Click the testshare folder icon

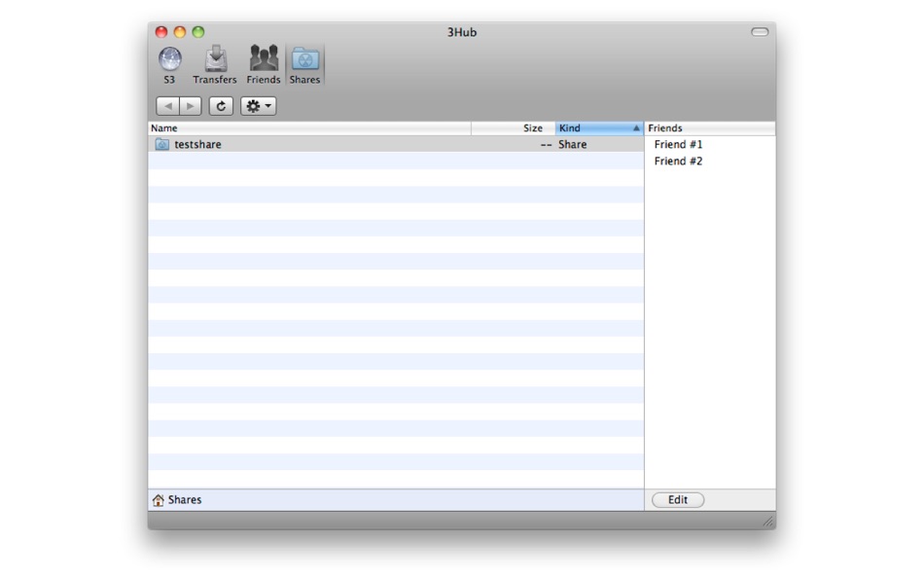click(162, 144)
